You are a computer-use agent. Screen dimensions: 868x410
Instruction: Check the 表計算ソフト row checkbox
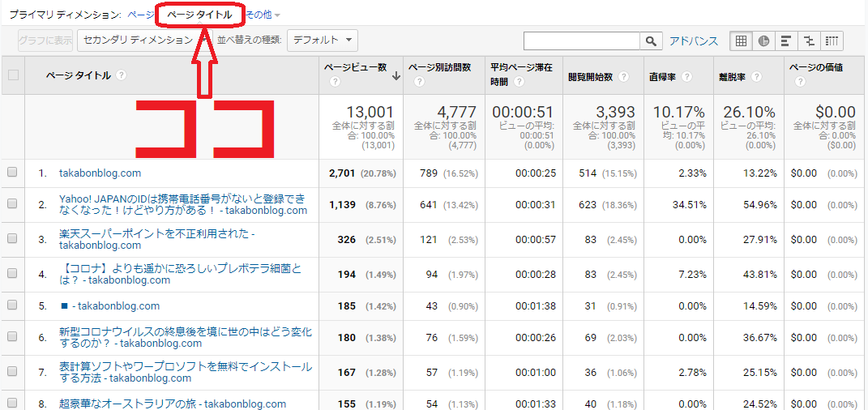tap(12, 372)
